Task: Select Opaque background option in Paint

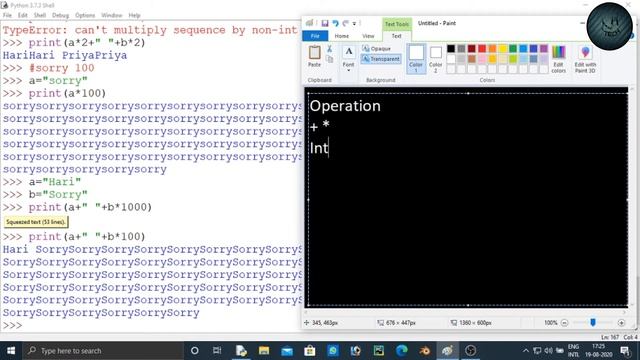Action: 376,49
